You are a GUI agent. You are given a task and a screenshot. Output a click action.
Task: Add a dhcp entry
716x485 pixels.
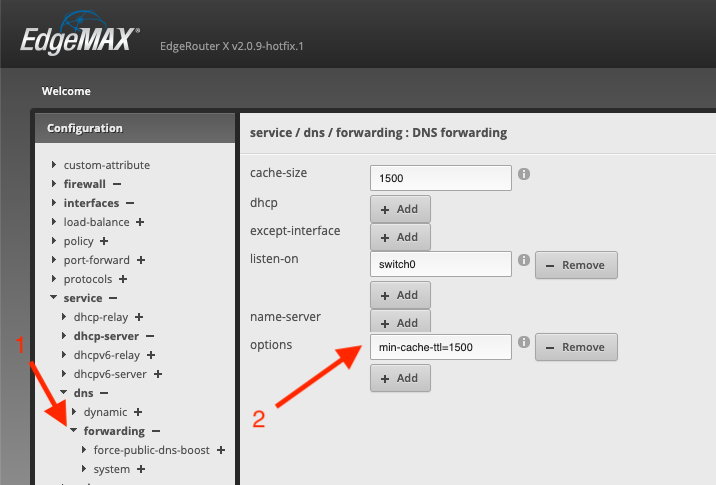pos(400,209)
